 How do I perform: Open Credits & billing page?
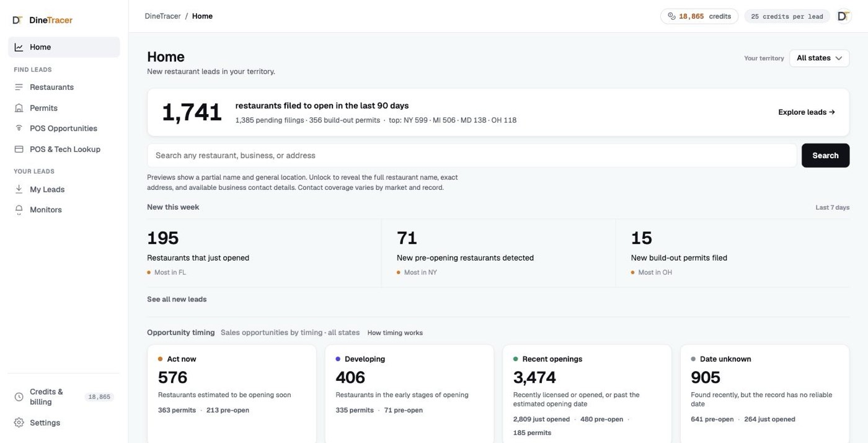(64, 396)
